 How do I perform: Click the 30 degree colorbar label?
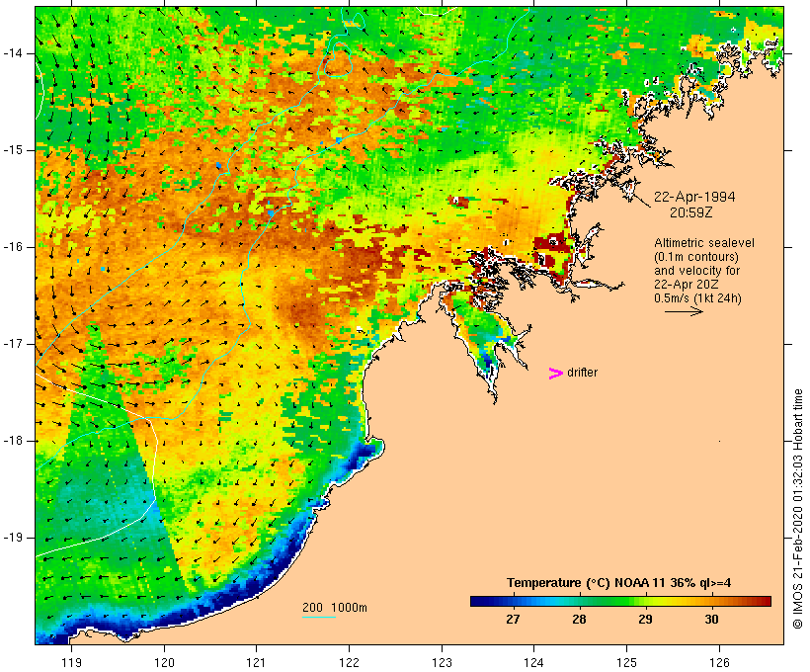[712, 620]
